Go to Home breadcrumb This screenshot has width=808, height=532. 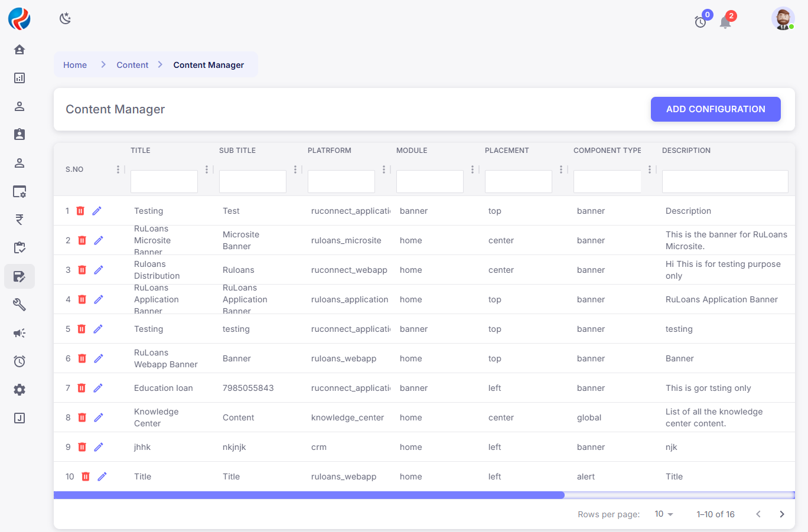click(75, 65)
